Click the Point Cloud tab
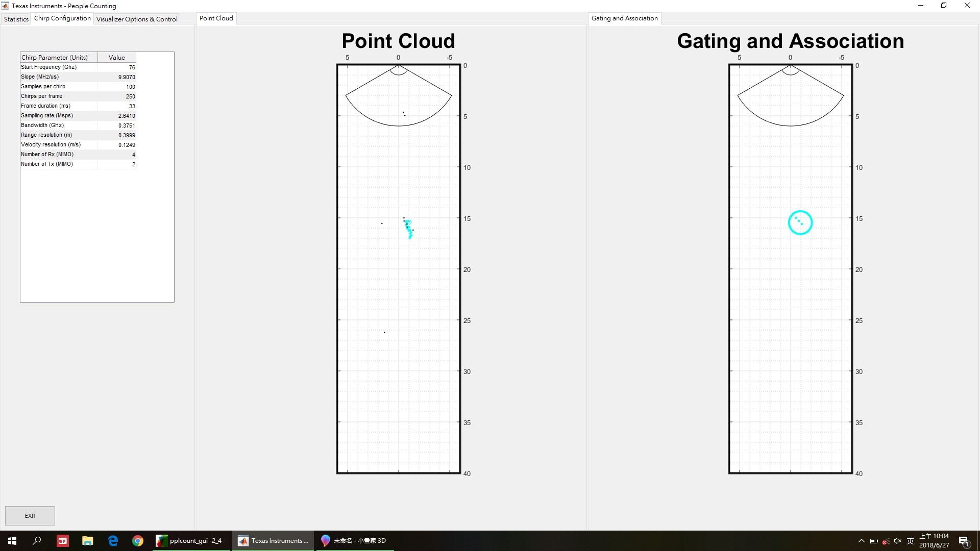 (216, 18)
